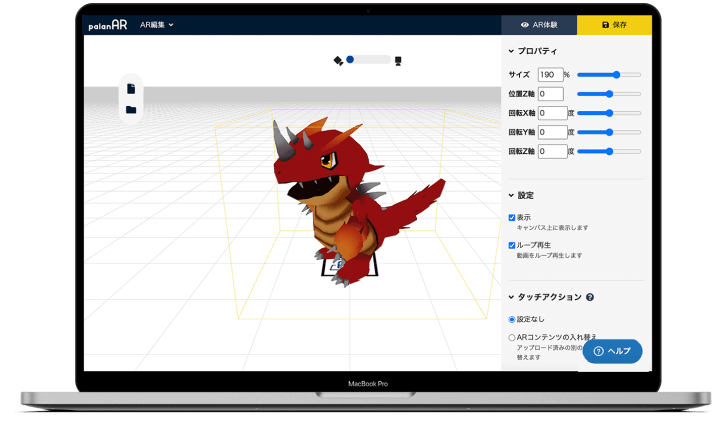Click the 回転X軸 input field
Viewport: 727px width, 422px height.
coord(552,113)
